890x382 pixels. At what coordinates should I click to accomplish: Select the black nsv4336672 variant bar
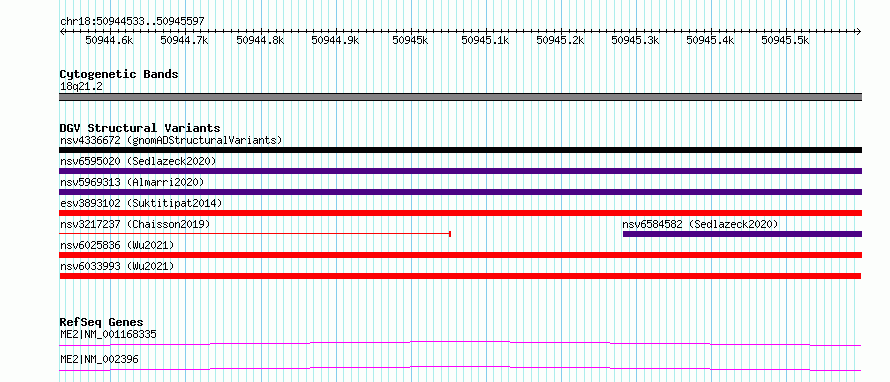[x=460, y=150]
